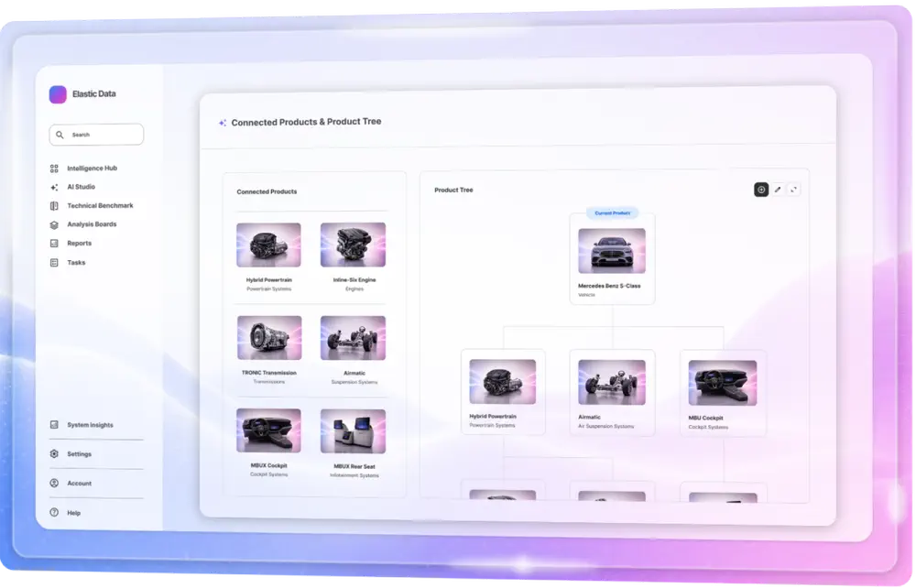This screenshot has height=588, width=916.
Task: Click the TRONIC Transmission label
Action: pos(269,373)
